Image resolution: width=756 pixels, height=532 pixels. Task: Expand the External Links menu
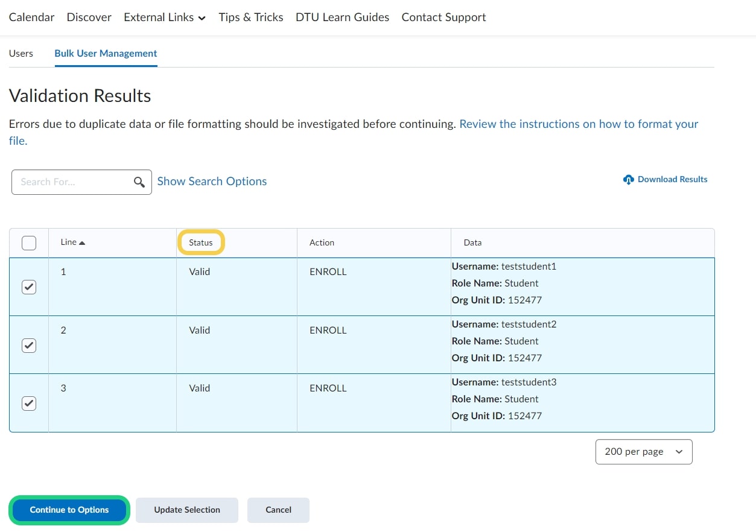click(164, 17)
